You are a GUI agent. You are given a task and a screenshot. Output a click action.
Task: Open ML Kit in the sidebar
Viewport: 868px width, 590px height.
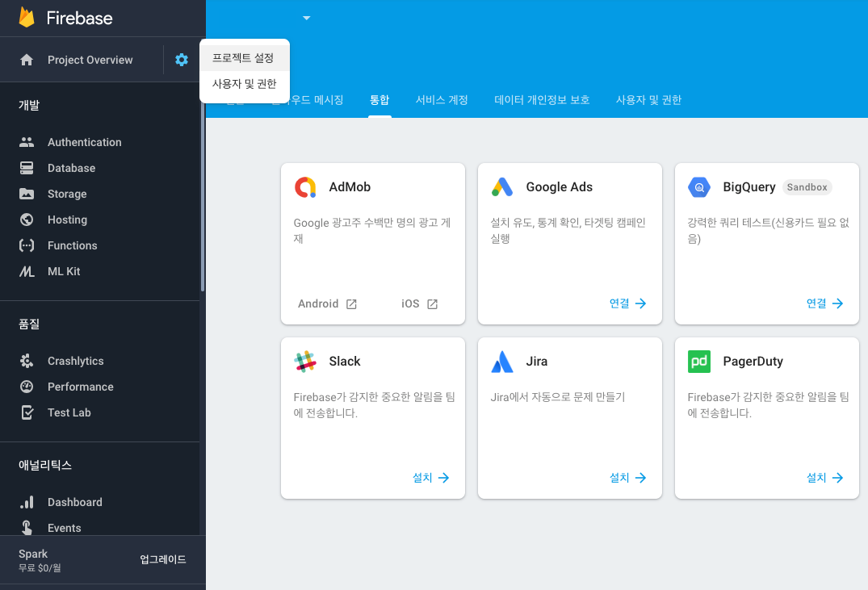(x=64, y=271)
